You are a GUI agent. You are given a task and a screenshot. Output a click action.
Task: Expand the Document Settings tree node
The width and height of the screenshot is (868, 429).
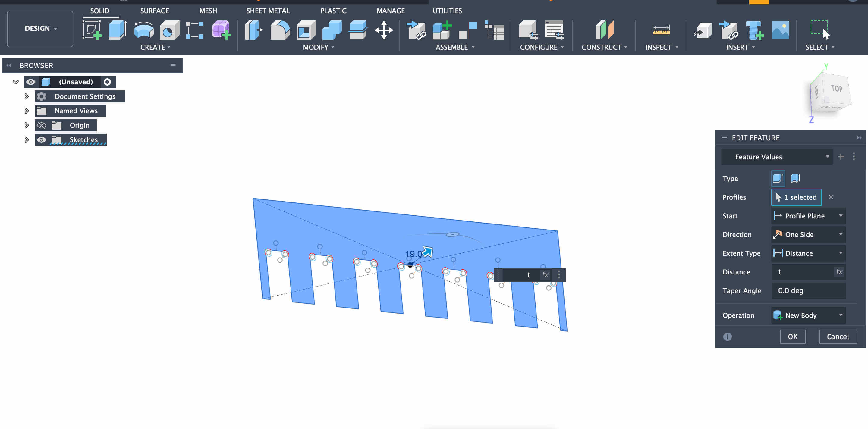tap(27, 96)
